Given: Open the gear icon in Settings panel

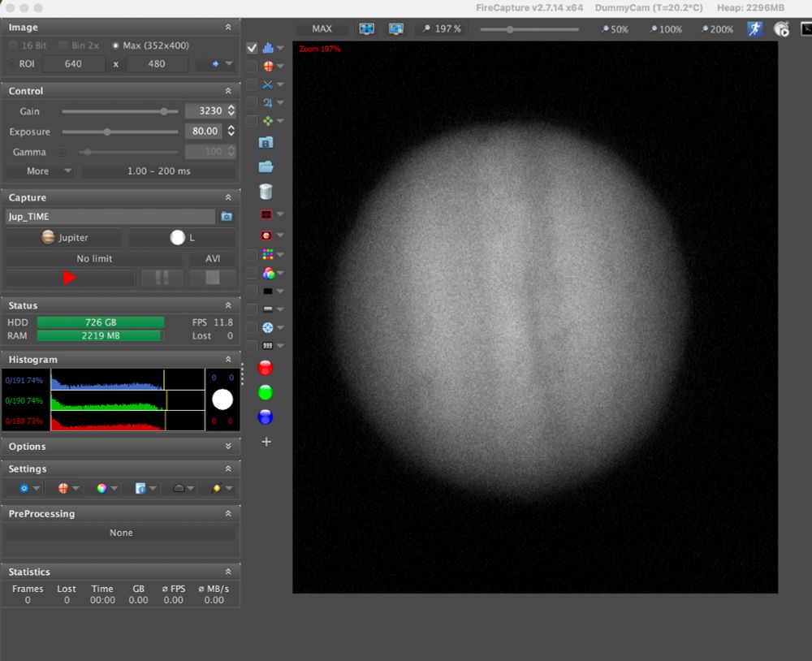Looking at the screenshot, I should pyautogui.click(x=24, y=488).
